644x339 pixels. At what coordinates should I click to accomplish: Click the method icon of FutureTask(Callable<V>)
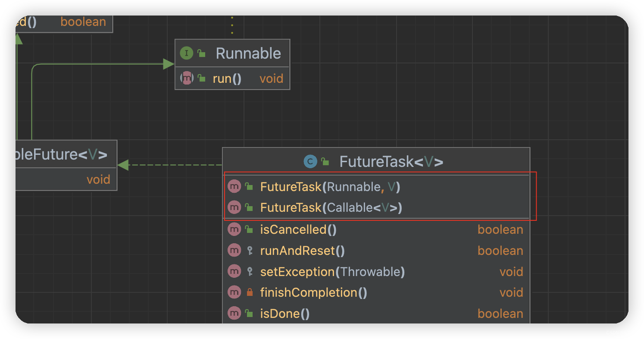[234, 207]
